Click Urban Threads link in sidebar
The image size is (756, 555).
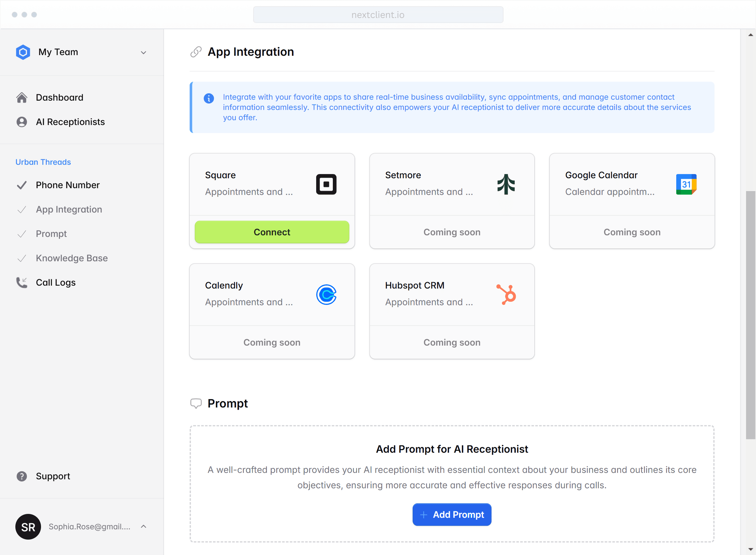pyautogui.click(x=43, y=162)
